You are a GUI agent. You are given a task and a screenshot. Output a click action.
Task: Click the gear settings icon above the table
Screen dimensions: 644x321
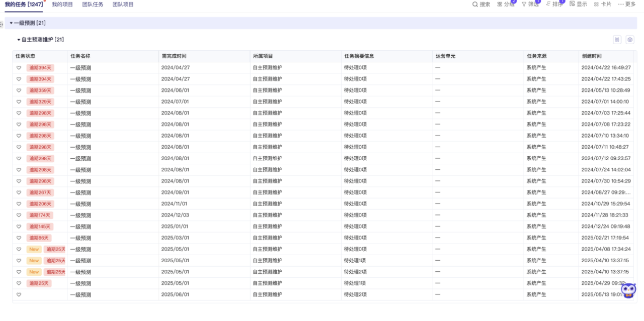(x=629, y=40)
